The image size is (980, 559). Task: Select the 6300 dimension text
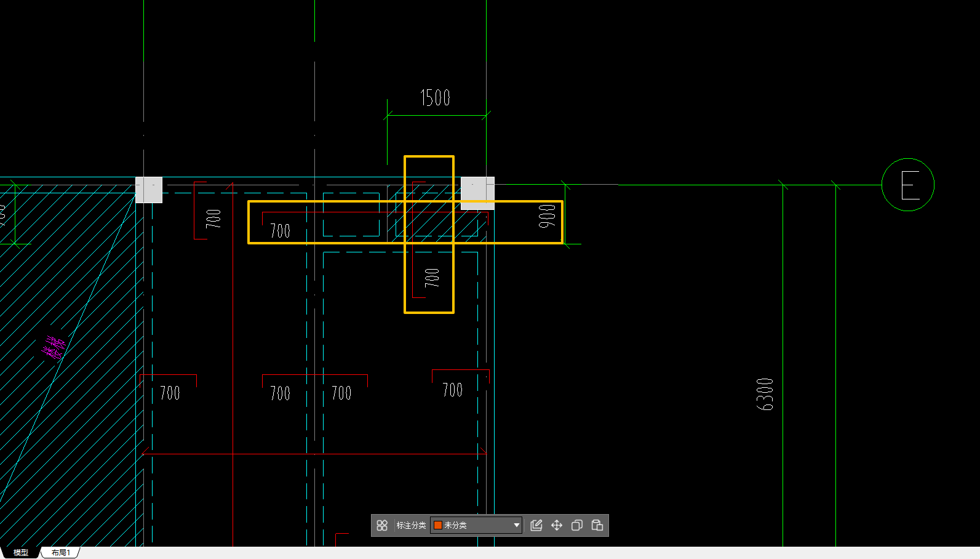coord(764,395)
